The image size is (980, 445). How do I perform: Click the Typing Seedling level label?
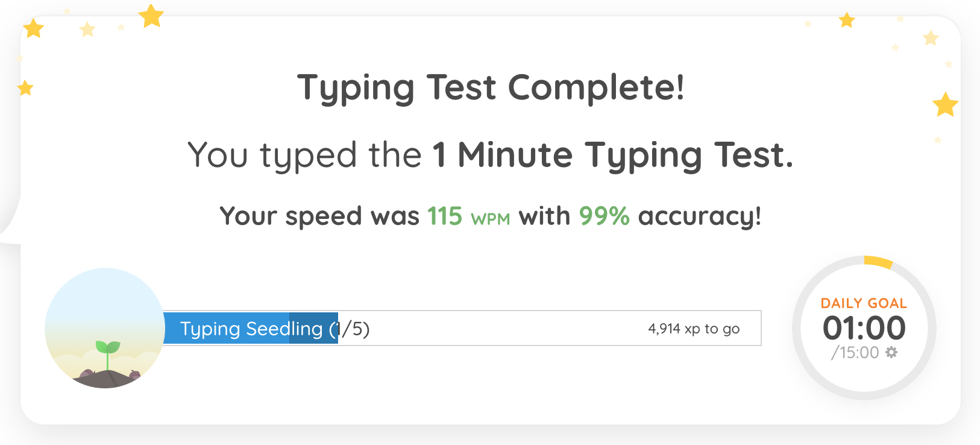tap(251, 329)
